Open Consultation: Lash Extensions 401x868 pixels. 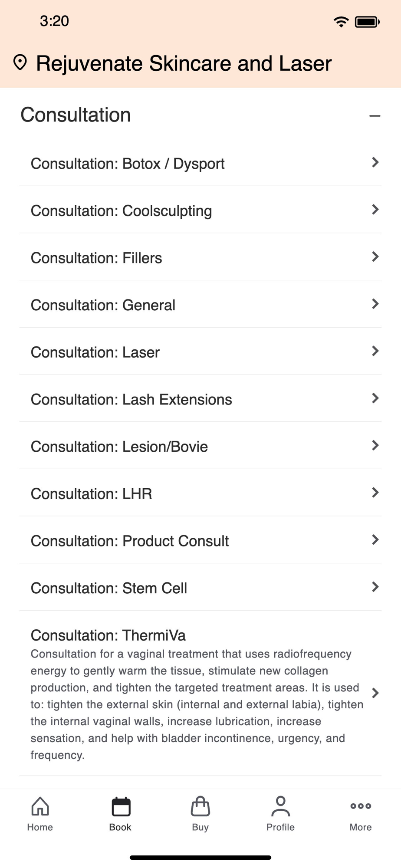131,399
